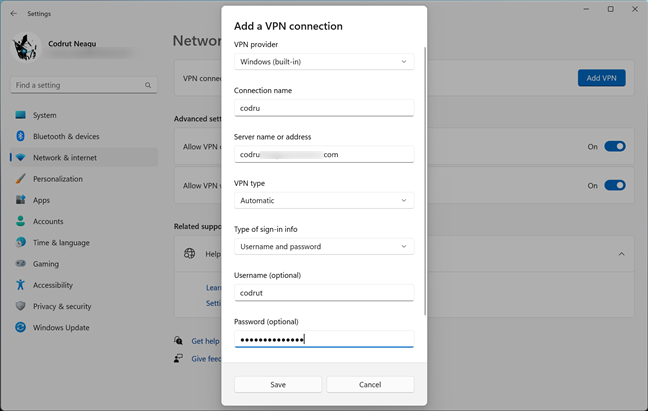Screen dimensions: 648x411
Task: Toggle the first Allow VPN switch
Action: tap(615, 146)
